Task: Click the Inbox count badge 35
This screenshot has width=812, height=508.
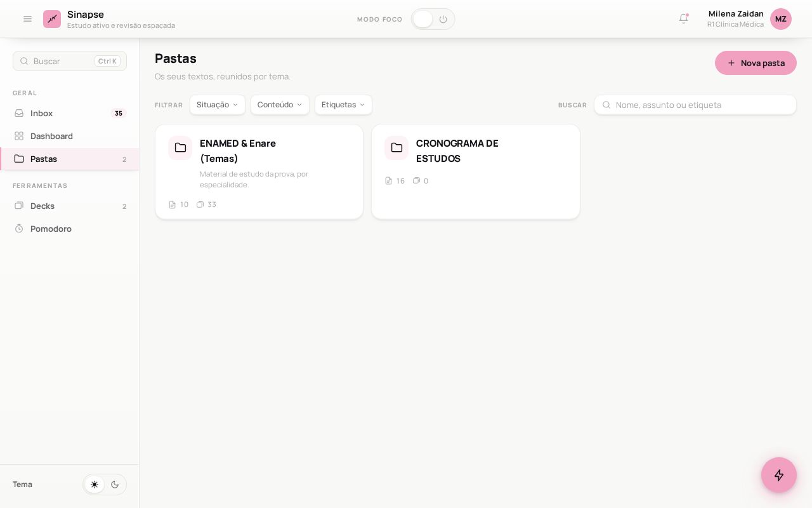Action: point(119,113)
